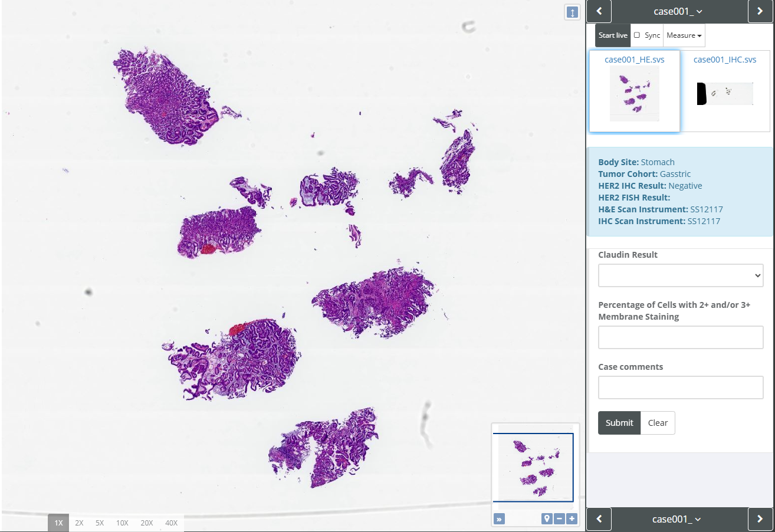Expand the case001_ selector at top
Viewport: 775px width, 532px height.
[678, 11]
